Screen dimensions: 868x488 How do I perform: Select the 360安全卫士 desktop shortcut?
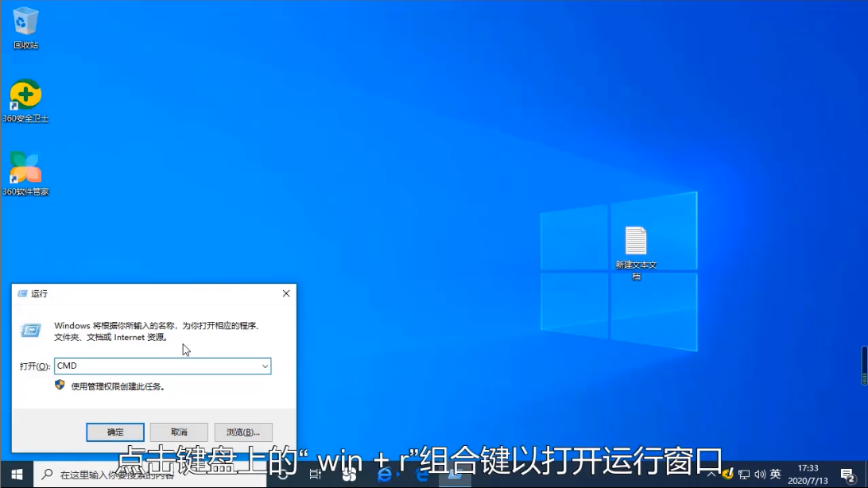25,97
